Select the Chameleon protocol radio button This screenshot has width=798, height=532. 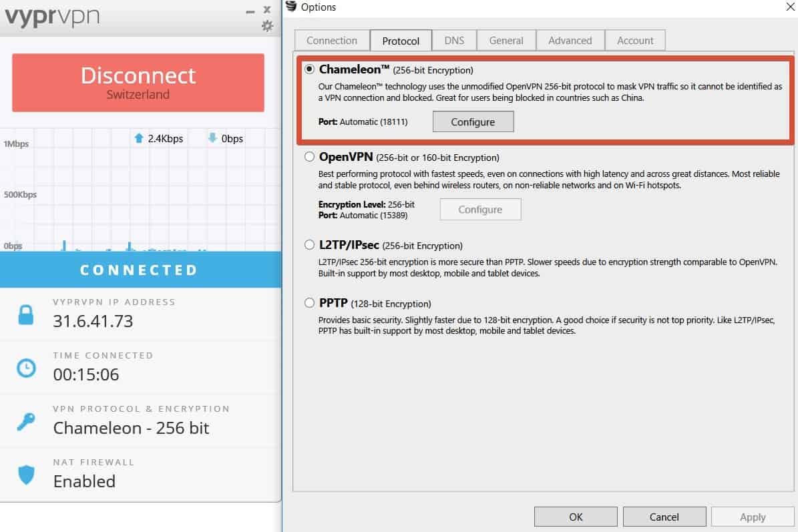click(309, 69)
